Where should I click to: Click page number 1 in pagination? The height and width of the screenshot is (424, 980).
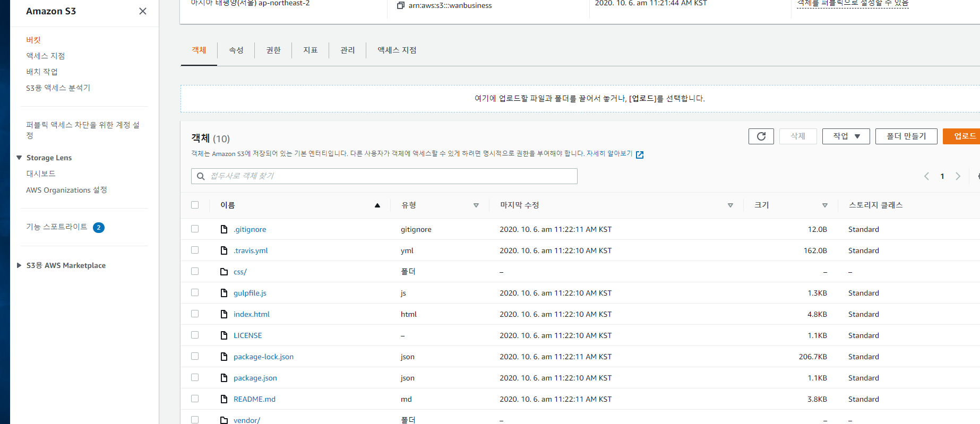click(x=942, y=176)
